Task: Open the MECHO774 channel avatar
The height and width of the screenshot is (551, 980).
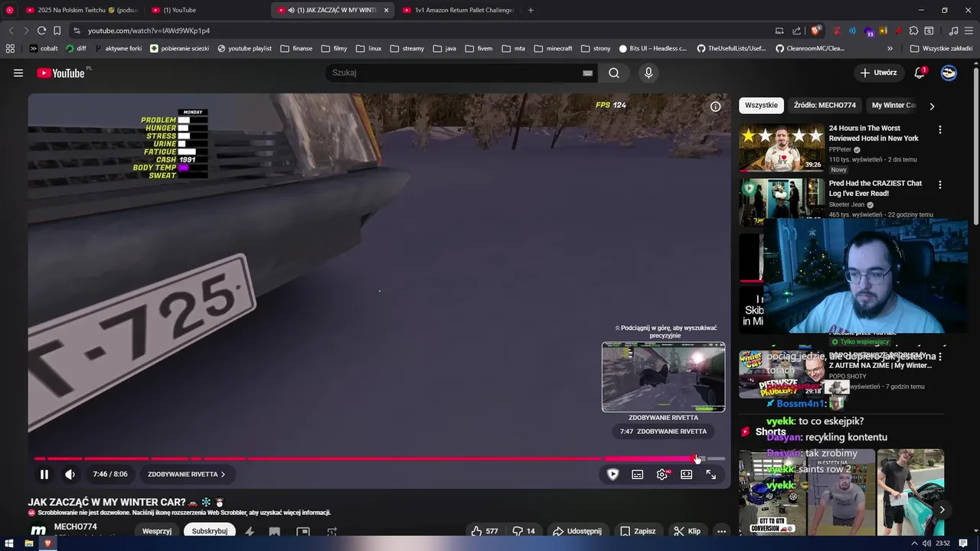Action: (38, 531)
